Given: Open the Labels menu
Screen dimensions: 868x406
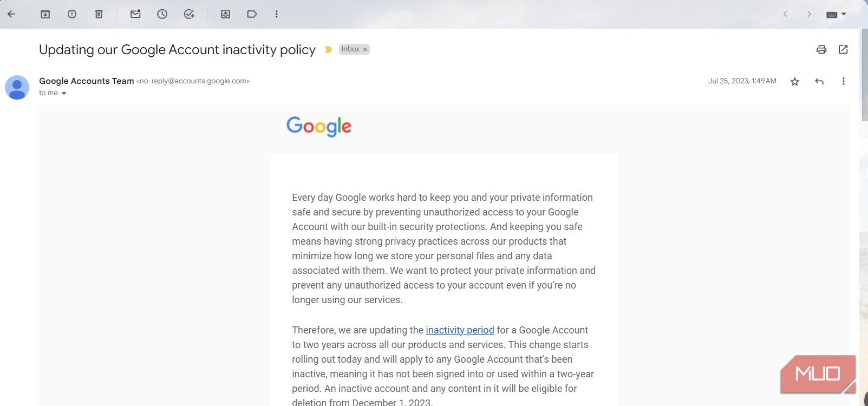Looking at the screenshot, I should 252,14.
